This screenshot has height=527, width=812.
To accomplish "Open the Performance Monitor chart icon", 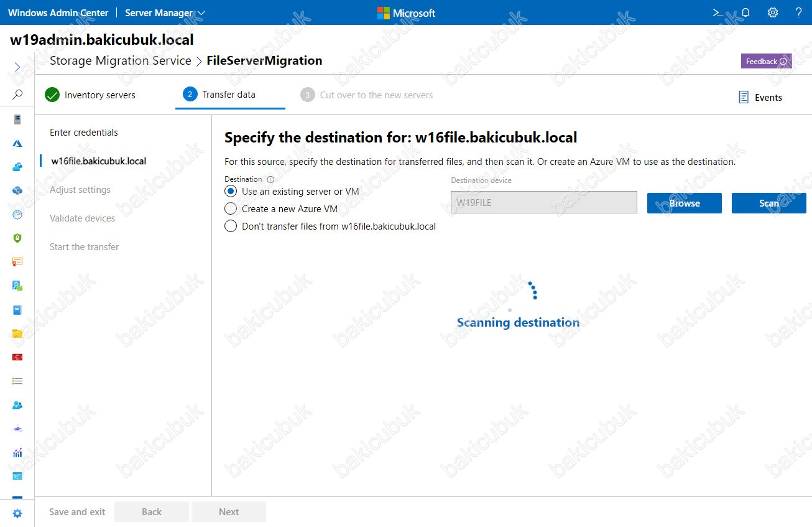I will [17, 452].
